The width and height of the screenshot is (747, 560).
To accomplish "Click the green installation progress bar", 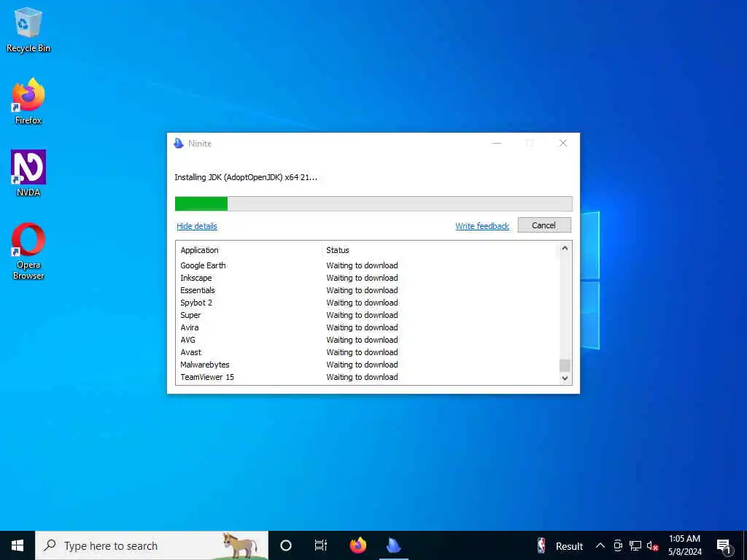I will click(x=373, y=203).
